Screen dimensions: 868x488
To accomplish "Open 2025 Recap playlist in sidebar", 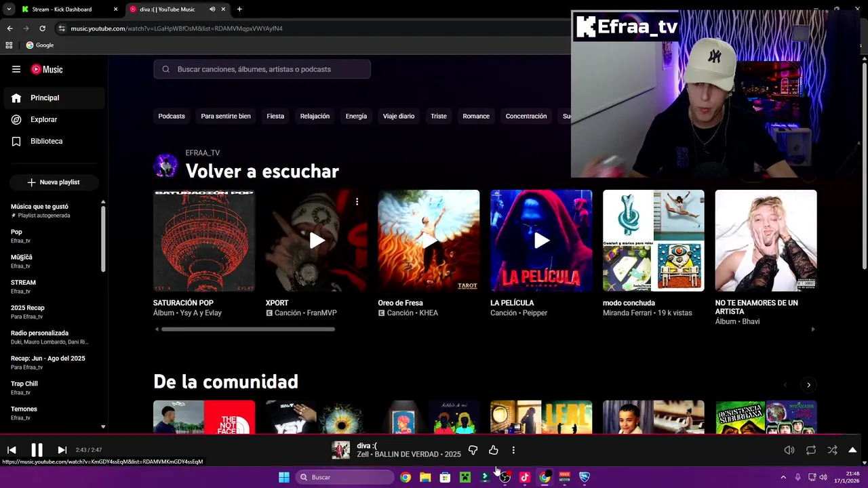I will point(52,312).
